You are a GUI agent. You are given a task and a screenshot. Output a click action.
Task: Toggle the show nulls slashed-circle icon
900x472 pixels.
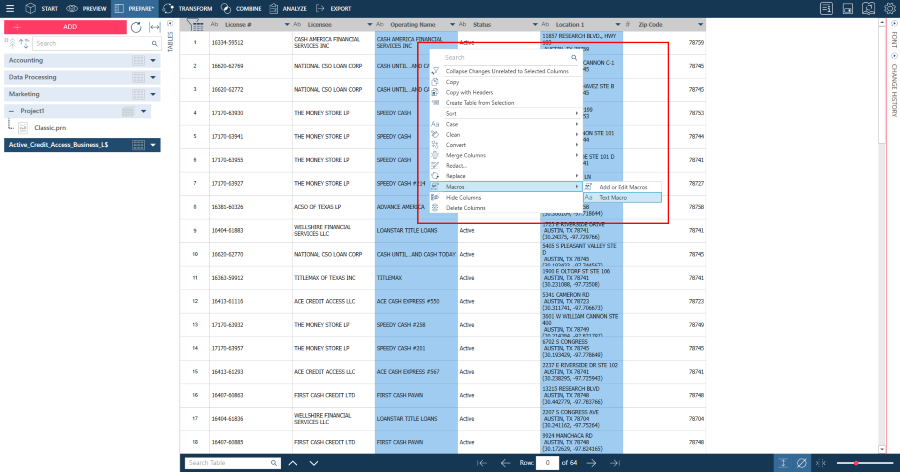[802, 463]
